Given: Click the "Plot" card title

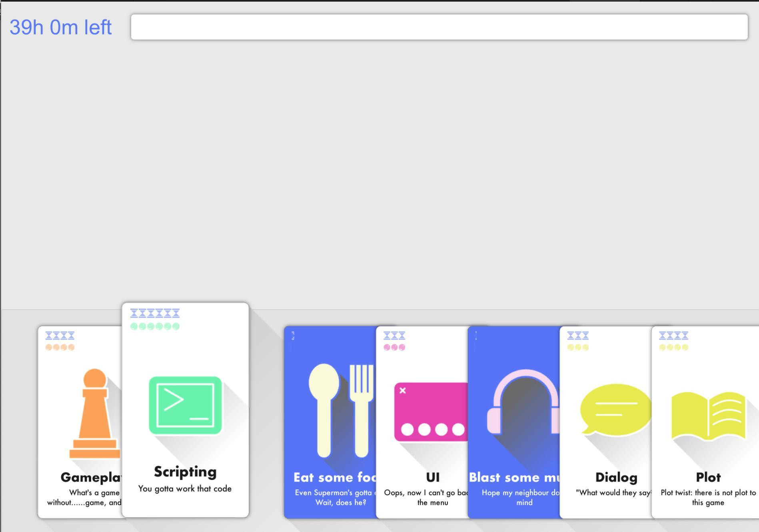Looking at the screenshot, I should pyautogui.click(x=708, y=477).
